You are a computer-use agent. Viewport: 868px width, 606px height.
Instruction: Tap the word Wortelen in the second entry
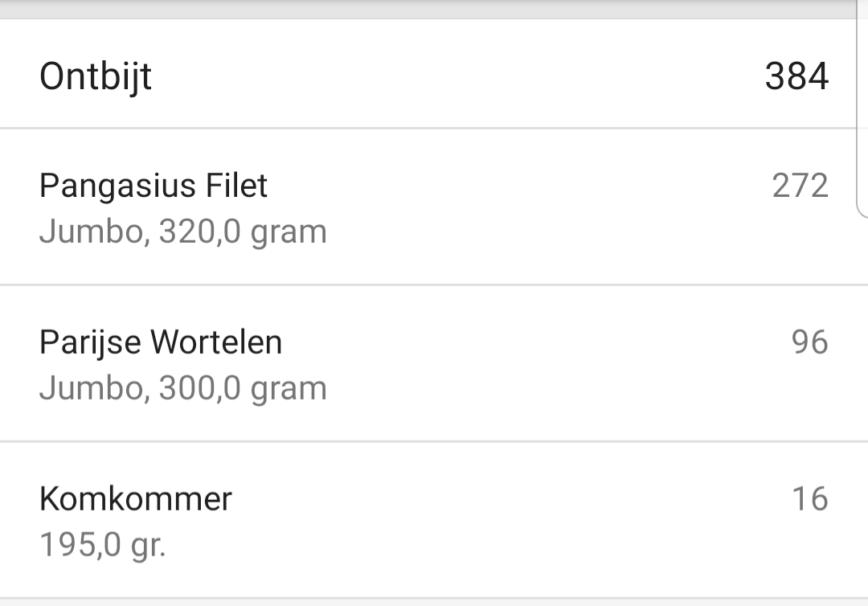[x=216, y=343]
